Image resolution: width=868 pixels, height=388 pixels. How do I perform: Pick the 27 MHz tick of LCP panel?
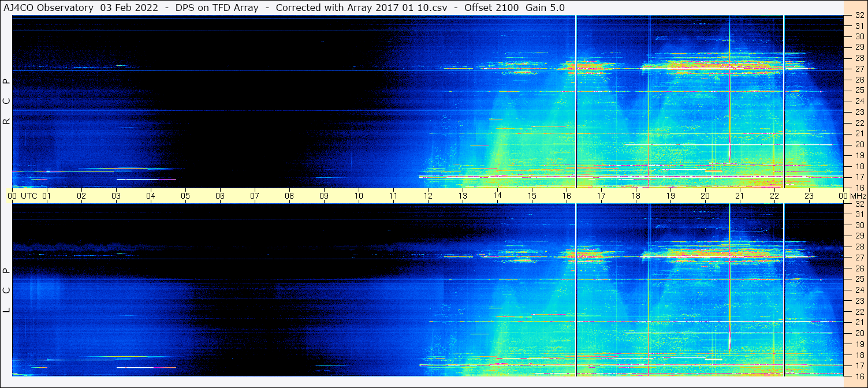coord(859,258)
